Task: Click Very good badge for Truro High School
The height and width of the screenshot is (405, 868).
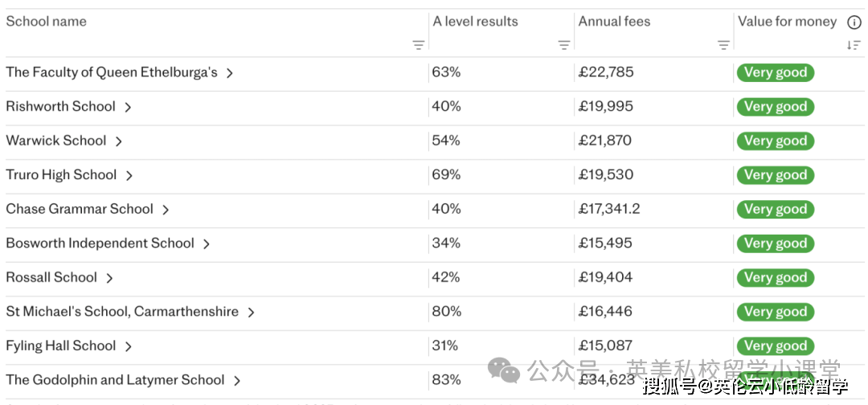Action: [775, 175]
